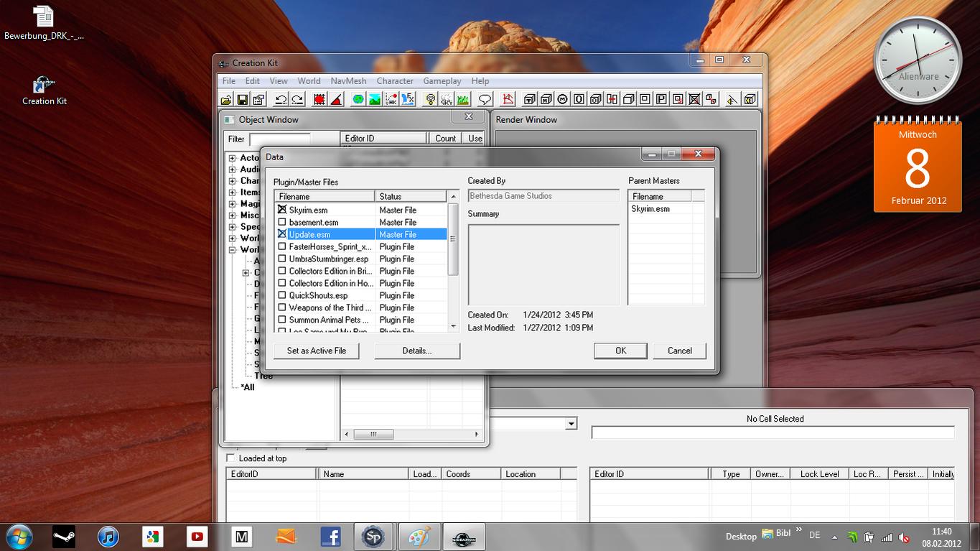Click the Save plugin floppy disk icon
This screenshot has height=551, width=980.
coord(243,100)
